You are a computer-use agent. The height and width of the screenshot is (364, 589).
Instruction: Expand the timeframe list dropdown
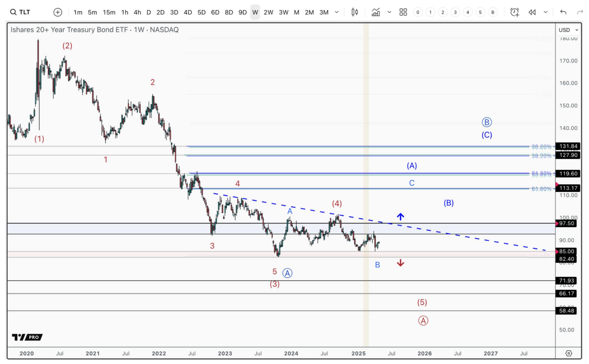pyautogui.click(x=337, y=12)
